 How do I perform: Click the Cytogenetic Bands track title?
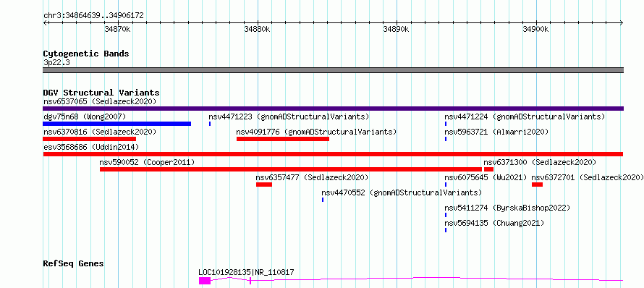(86, 54)
